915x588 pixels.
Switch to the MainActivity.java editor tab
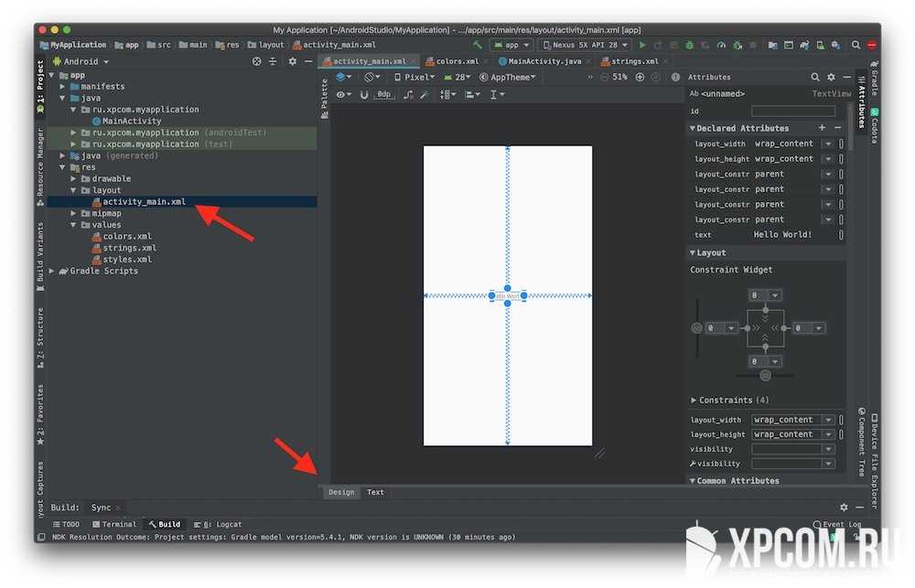click(544, 61)
